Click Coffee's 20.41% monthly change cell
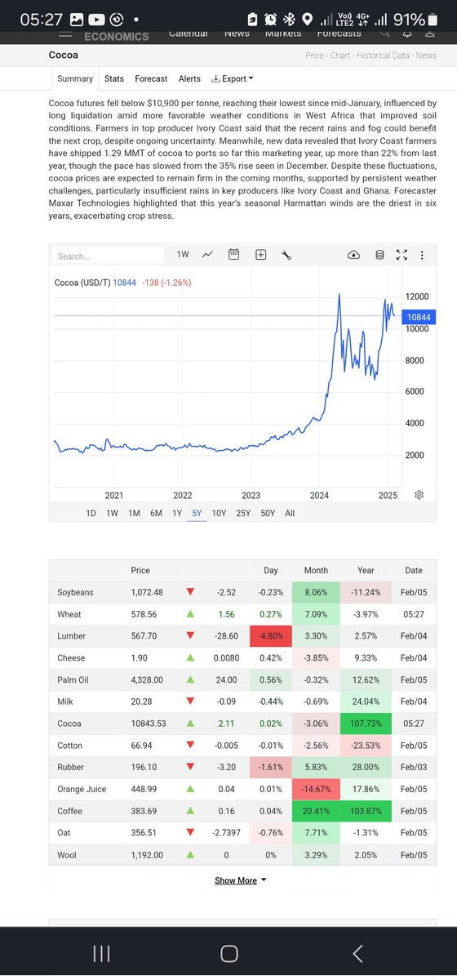The image size is (457, 980). pyautogui.click(x=316, y=813)
